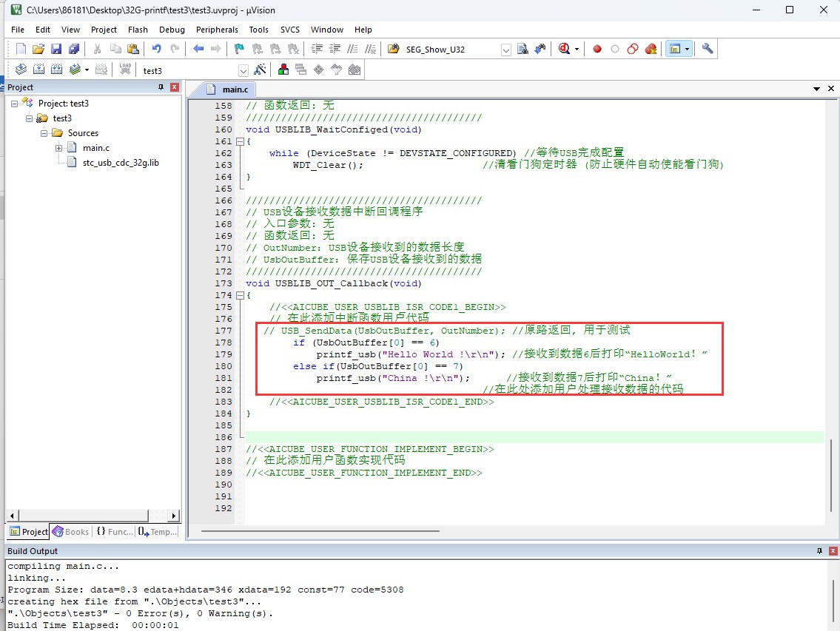The height and width of the screenshot is (631, 840).
Task: Close the editor tab with the X button
Action: [x=831, y=88]
